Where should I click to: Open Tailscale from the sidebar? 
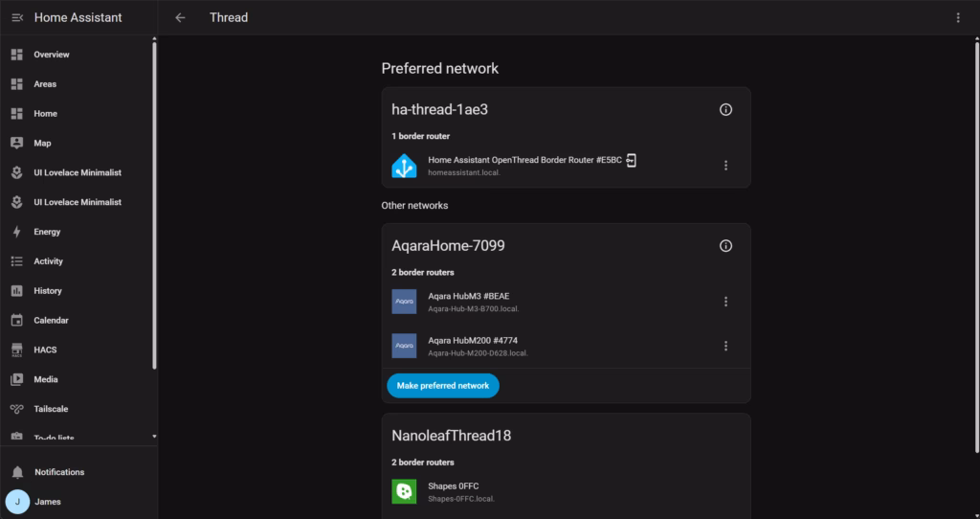pyautogui.click(x=51, y=409)
